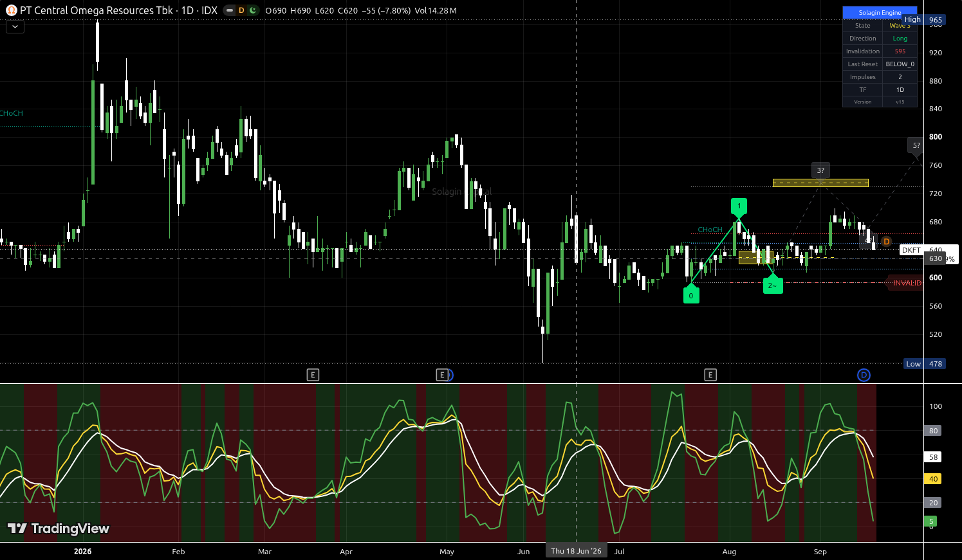Click the yellow retracement box near wave 2~
Screen dimensions: 962x560
(755, 258)
